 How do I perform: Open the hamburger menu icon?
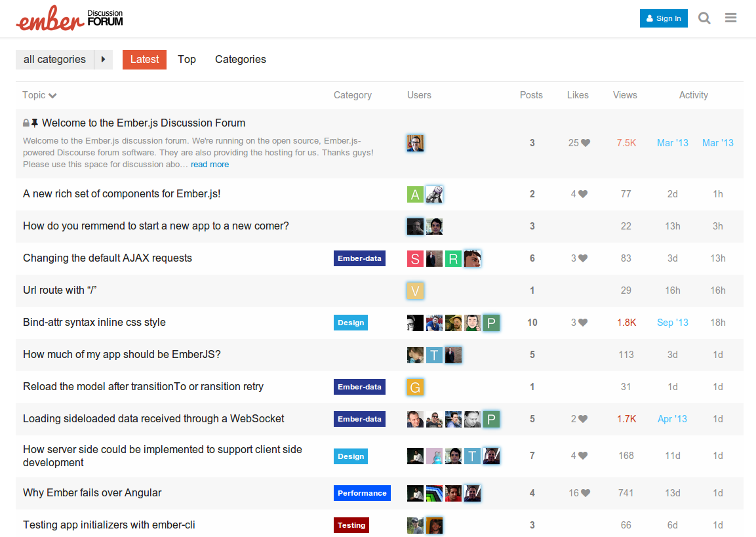(730, 18)
